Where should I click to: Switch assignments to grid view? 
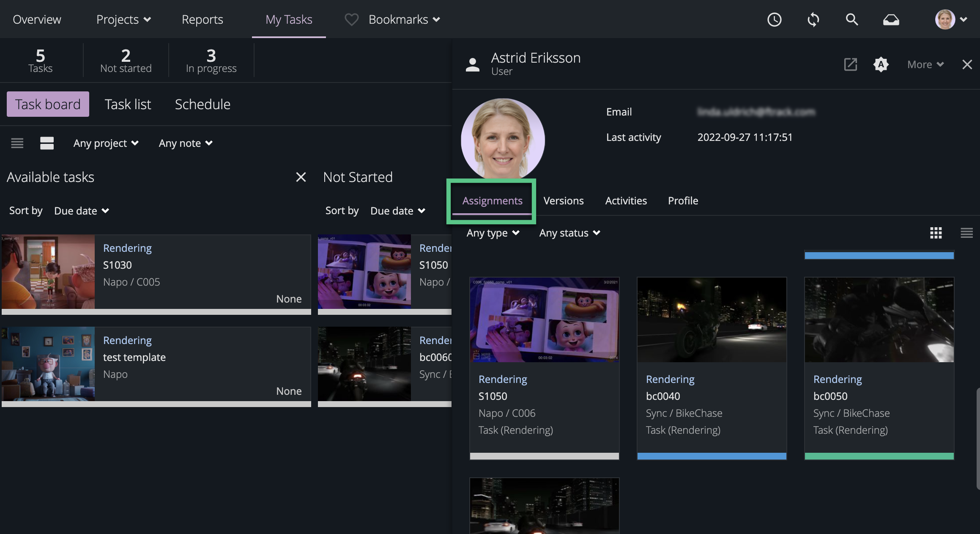tap(936, 233)
